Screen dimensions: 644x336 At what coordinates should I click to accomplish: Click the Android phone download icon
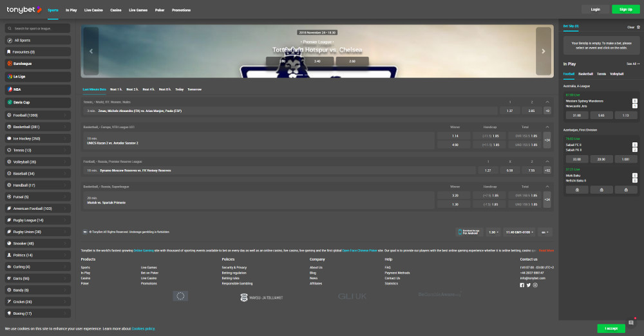(x=460, y=232)
